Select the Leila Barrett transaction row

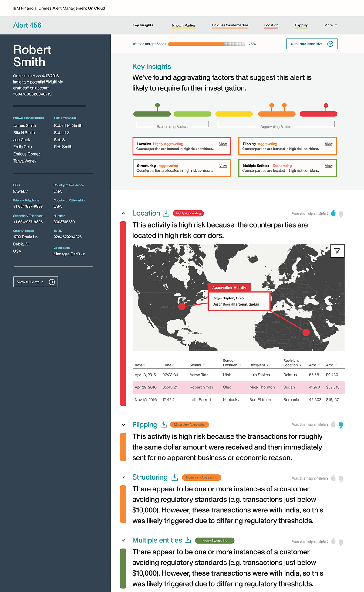(x=239, y=400)
